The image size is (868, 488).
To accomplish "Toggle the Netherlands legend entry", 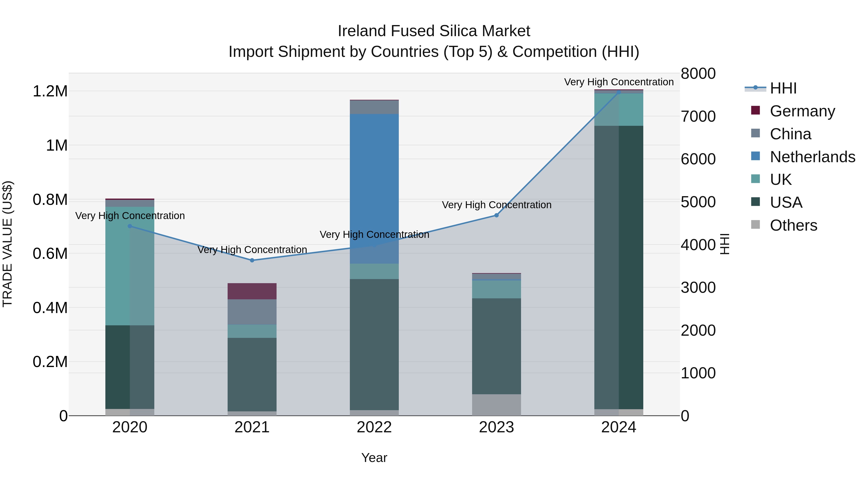I will 803,157.
